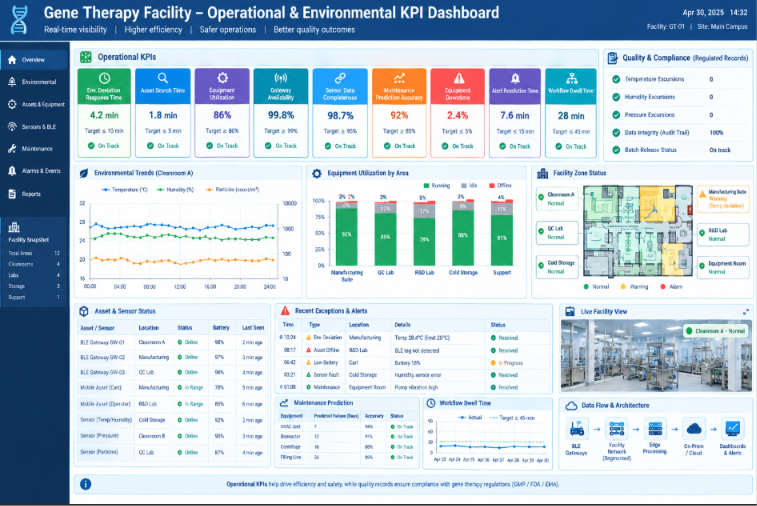Image resolution: width=757 pixels, height=506 pixels.
Task: Click the Alert Resolution Time bell icon
Action: [x=515, y=78]
